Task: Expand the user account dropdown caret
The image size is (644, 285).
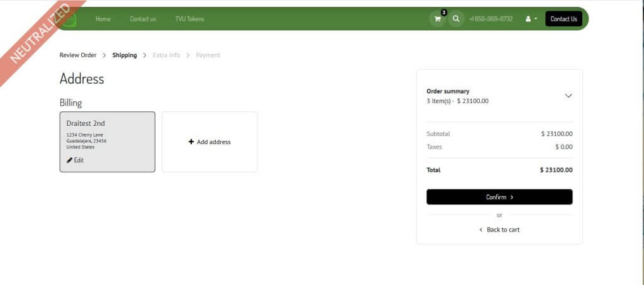Action: tap(536, 19)
